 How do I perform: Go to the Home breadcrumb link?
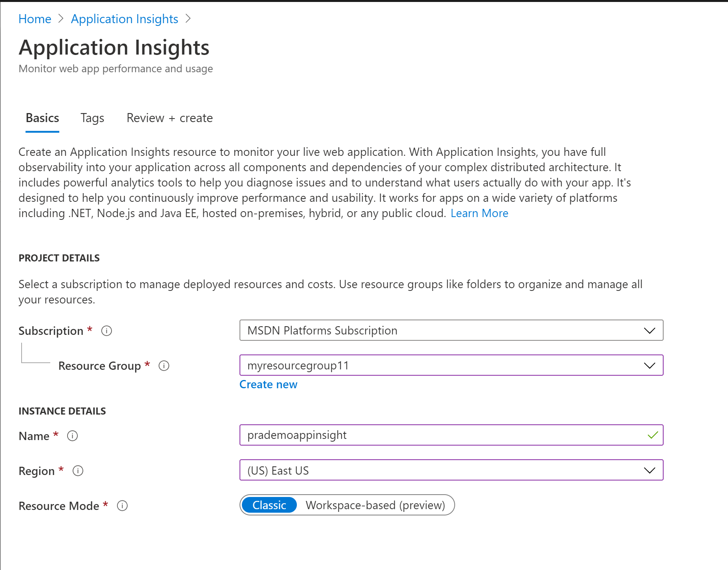[35, 18]
